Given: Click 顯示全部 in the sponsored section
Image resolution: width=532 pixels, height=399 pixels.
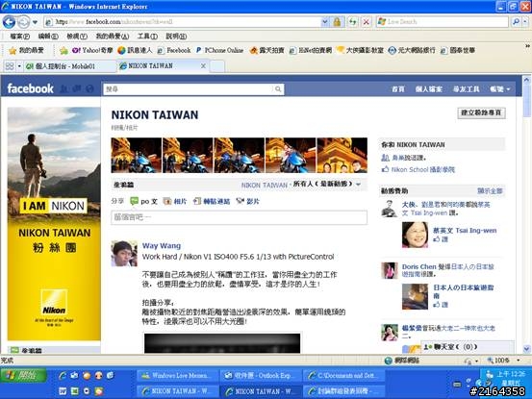Looking at the screenshot, I should [490, 191].
